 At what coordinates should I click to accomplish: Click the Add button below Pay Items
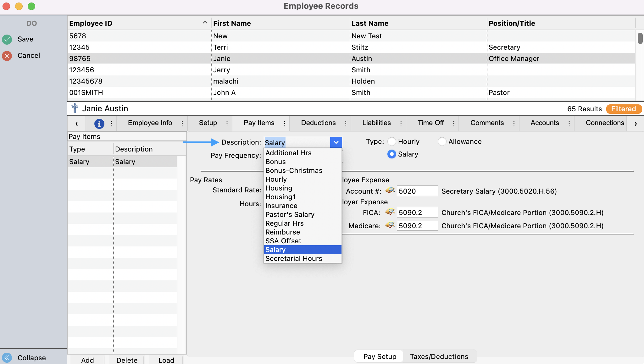pos(87,360)
